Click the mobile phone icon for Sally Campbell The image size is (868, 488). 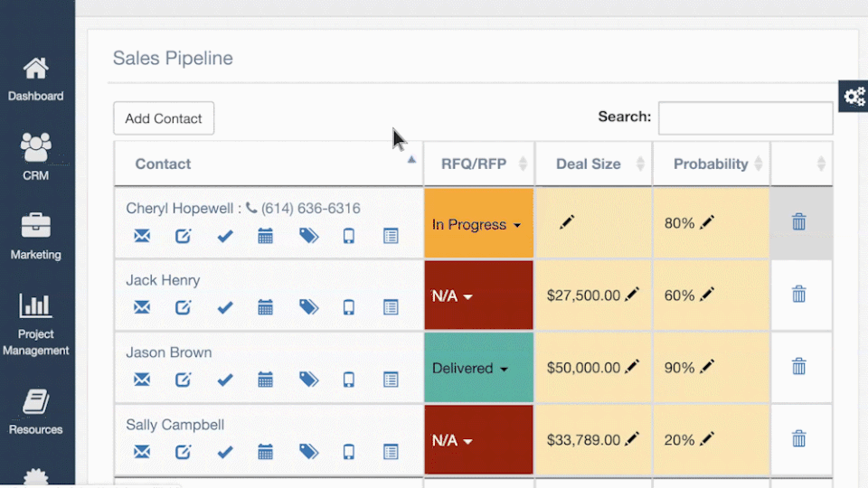[x=349, y=452]
